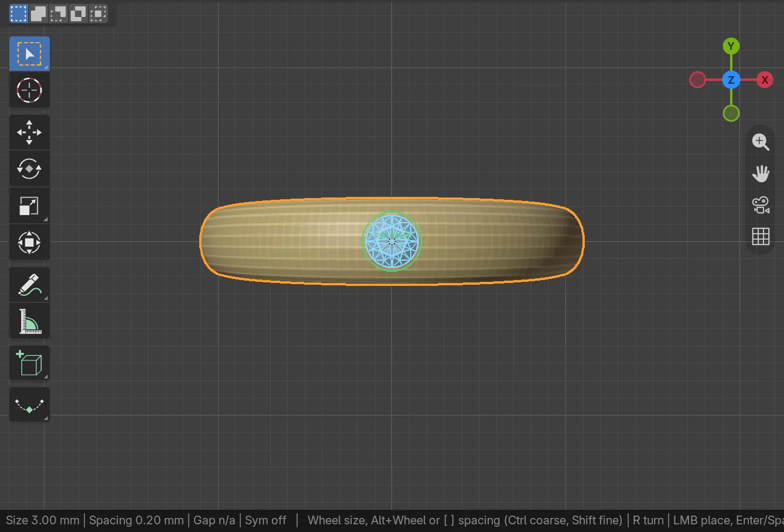Viewport: 784px width, 532px height.
Task: Switch orthographic/perspective grid icon
Action: point(761,236)
